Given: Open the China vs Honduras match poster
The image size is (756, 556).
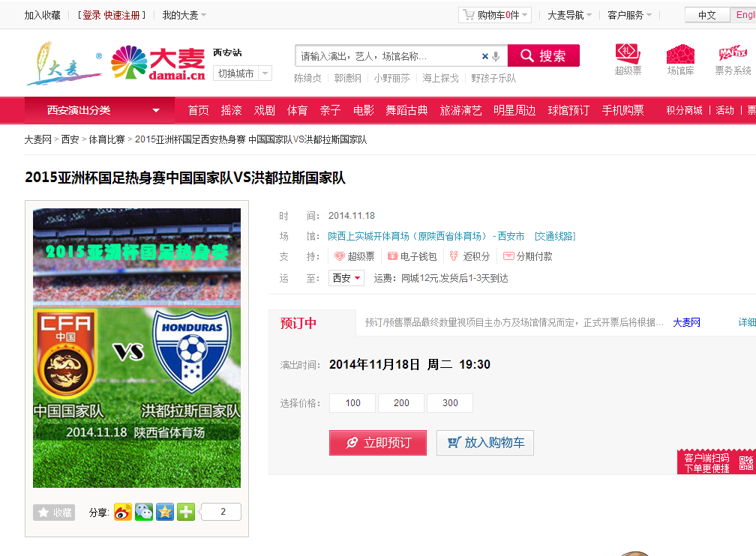Looking at the screenshot, I should point(137,348).
